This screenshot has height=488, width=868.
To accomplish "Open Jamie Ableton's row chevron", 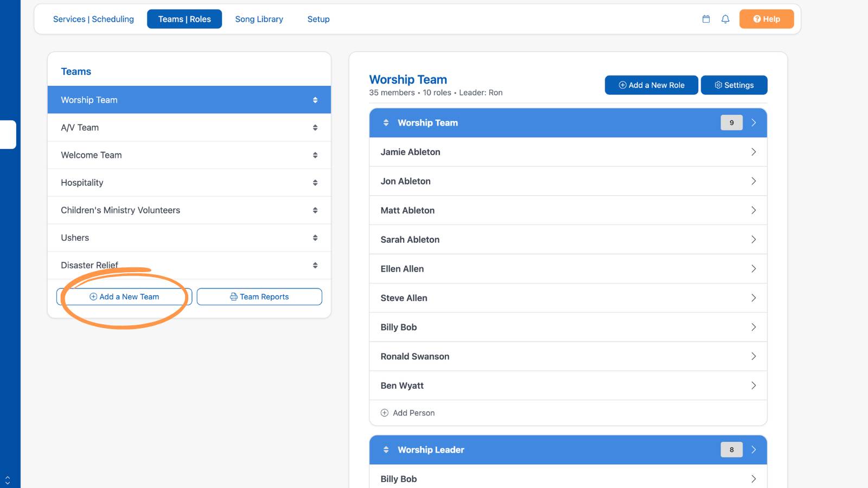I will (754, 152).
